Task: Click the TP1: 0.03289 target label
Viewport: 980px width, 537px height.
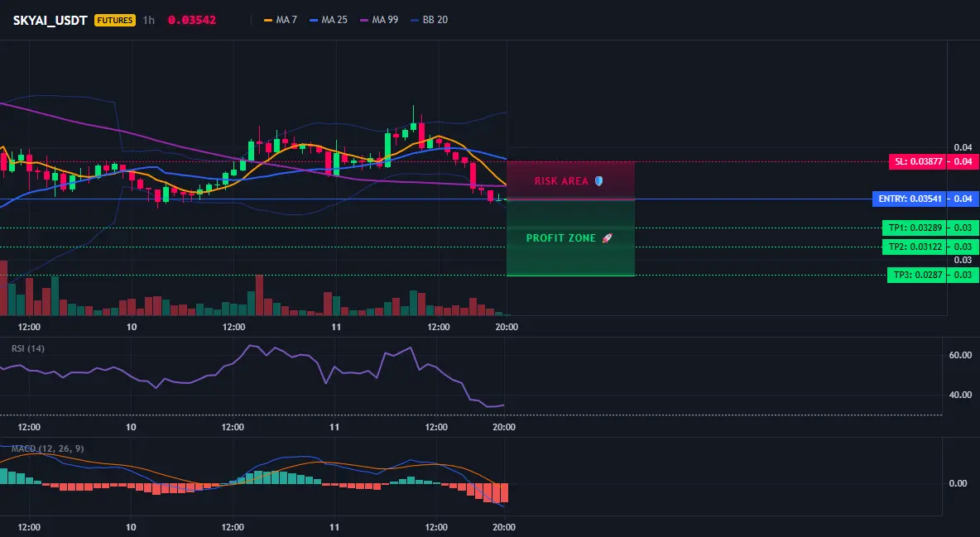Action: coord(915,228)
